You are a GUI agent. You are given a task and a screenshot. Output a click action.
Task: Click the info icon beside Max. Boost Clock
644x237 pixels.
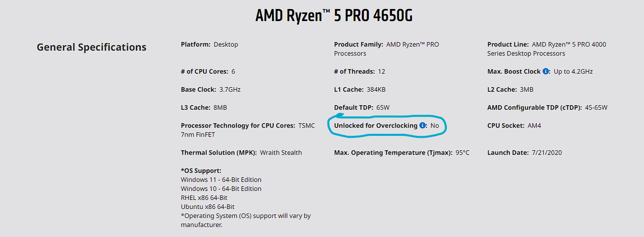[x=546, y=72]
